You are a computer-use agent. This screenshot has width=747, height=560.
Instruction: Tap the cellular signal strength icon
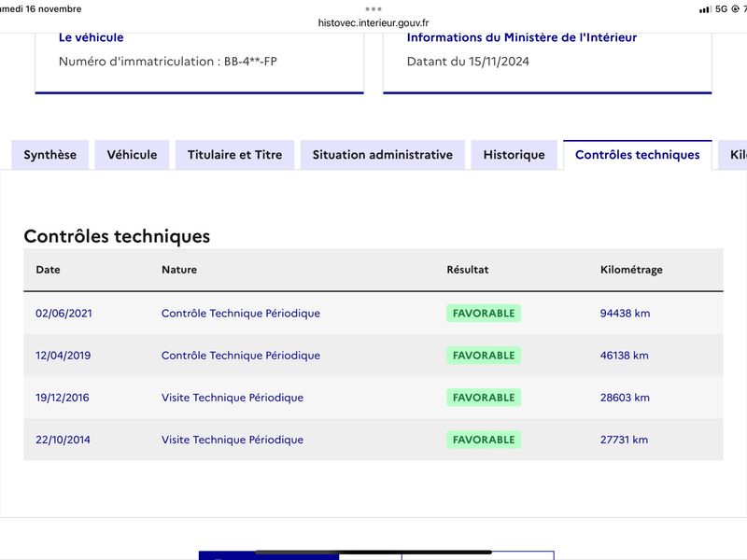click(x=705, y=9)
